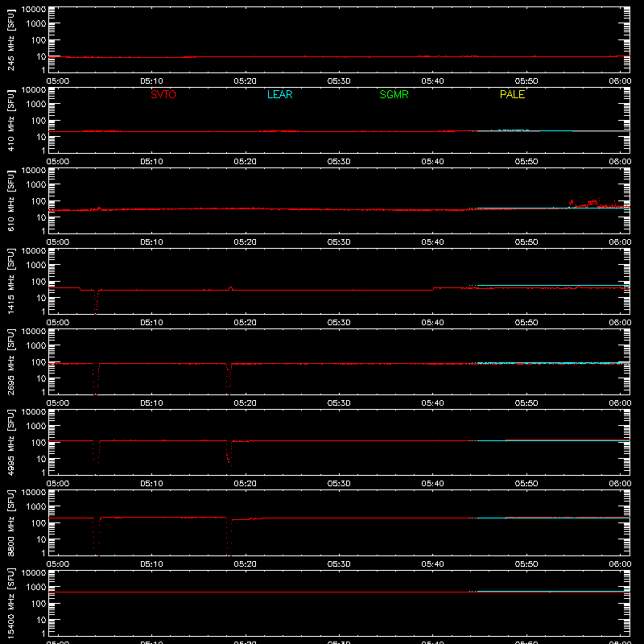
Task: Click 05:50 tick under the 2695 MHz panel
Action: [x=526, y=403]
